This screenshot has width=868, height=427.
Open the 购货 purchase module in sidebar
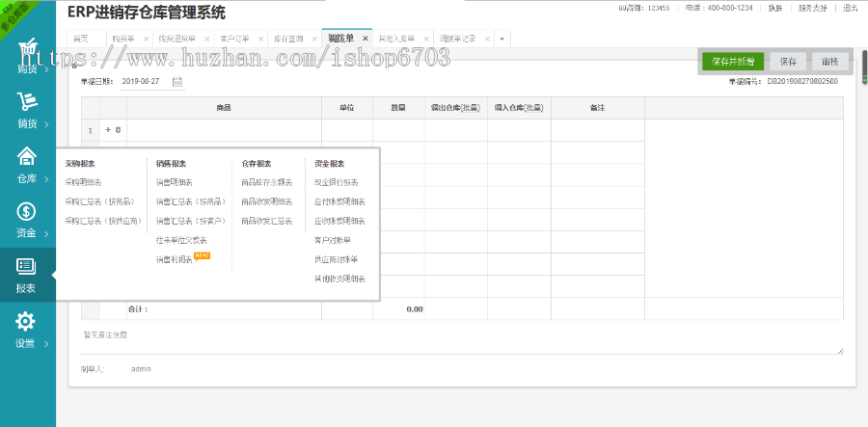(28, 57)
